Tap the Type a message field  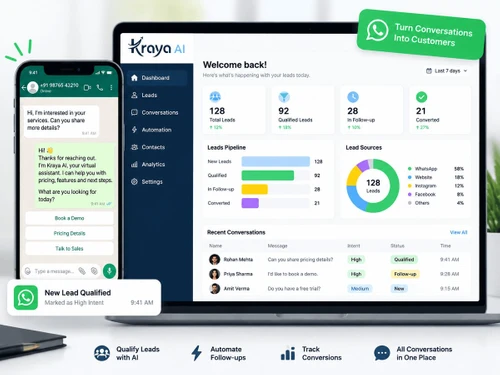[x=61, y=271]
